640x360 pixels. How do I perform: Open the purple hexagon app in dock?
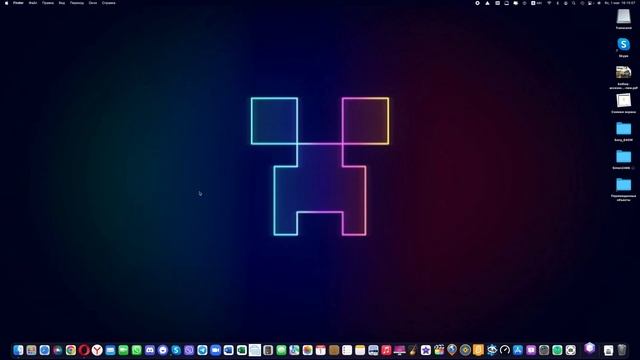click(589, 348)
